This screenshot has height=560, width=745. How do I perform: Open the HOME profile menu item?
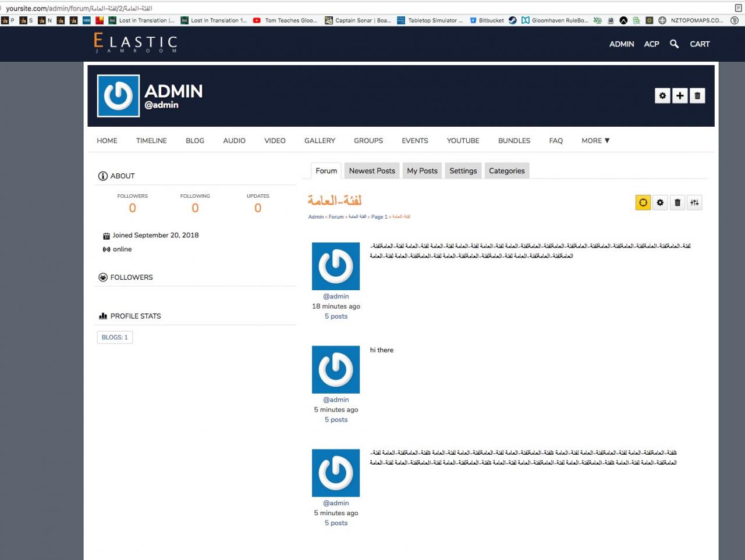click(x=107, y=141)
